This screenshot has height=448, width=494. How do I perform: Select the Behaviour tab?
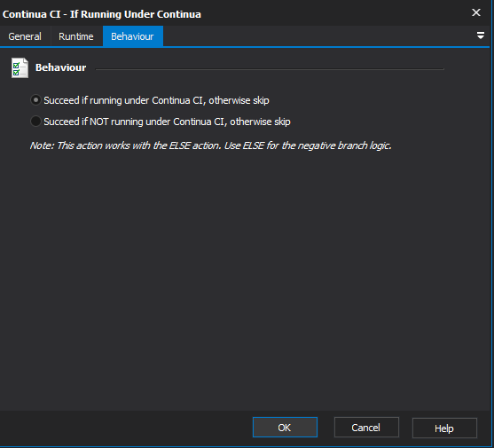133,36
